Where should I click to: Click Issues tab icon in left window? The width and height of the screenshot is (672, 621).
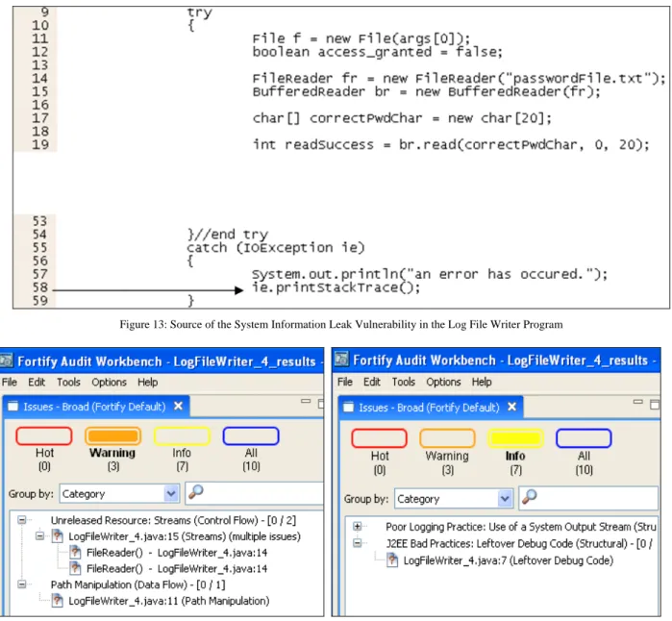point(13,406)
